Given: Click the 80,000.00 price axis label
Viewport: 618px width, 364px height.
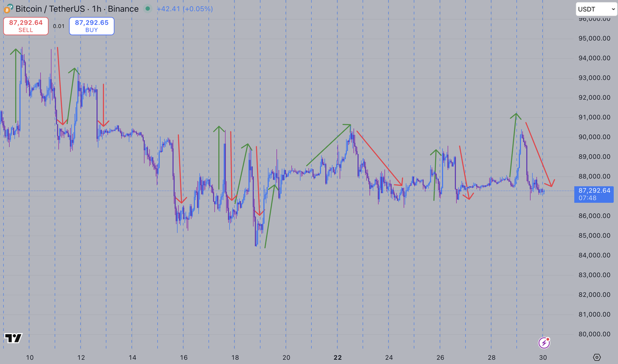Looking at the screenshot, I should tap(595, 334).
